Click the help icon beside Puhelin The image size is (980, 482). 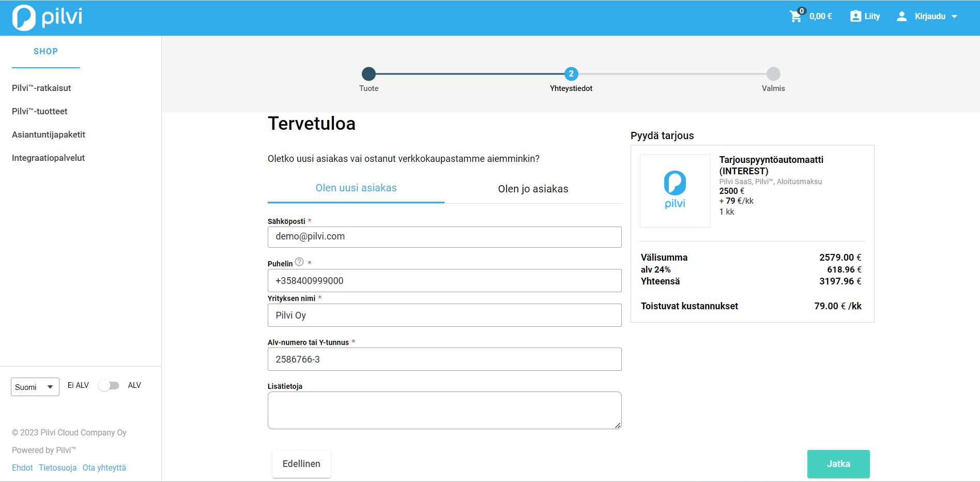(x=299, y=262)
